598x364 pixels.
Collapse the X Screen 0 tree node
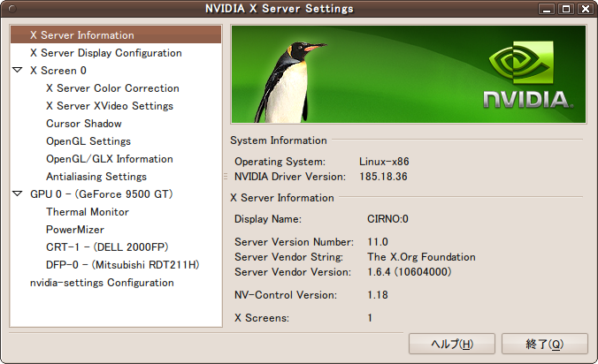pyautogui.click(x=19, y=71)
